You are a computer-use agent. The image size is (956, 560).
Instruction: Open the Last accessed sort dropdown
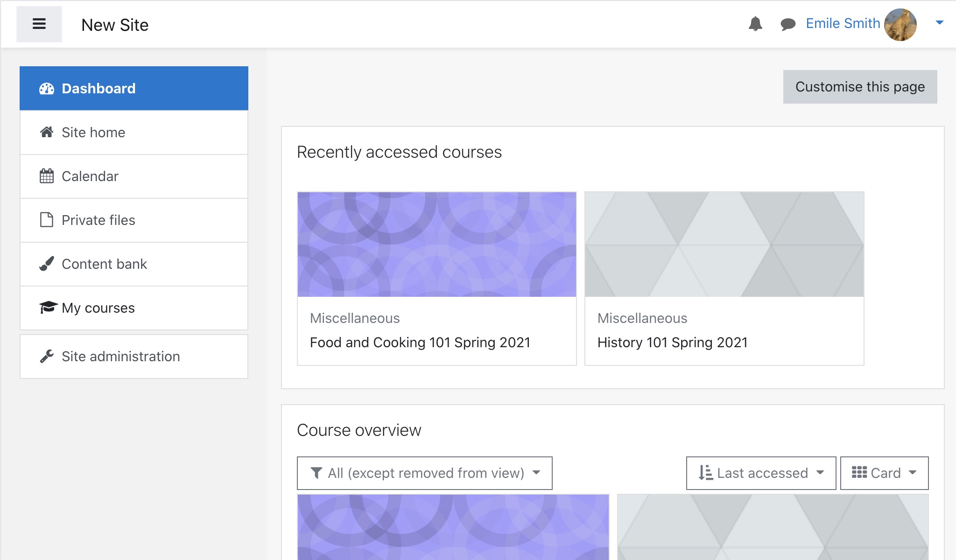(761, 473)
